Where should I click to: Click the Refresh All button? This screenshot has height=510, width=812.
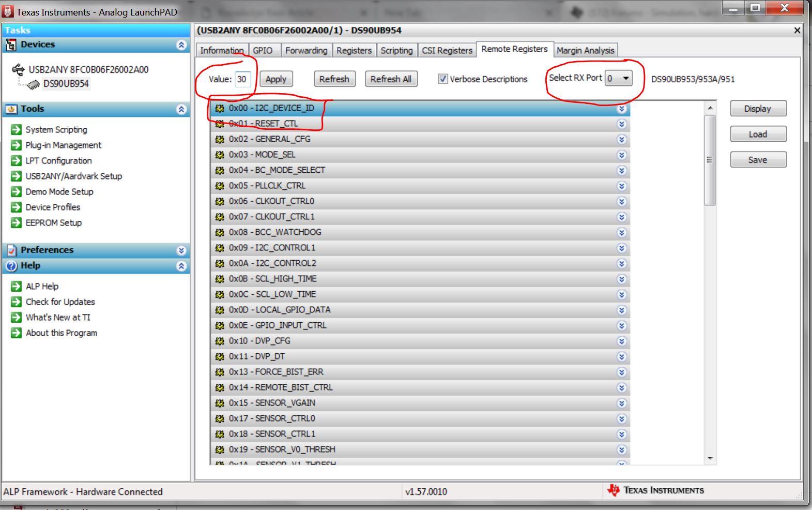(x=391, y=79)
